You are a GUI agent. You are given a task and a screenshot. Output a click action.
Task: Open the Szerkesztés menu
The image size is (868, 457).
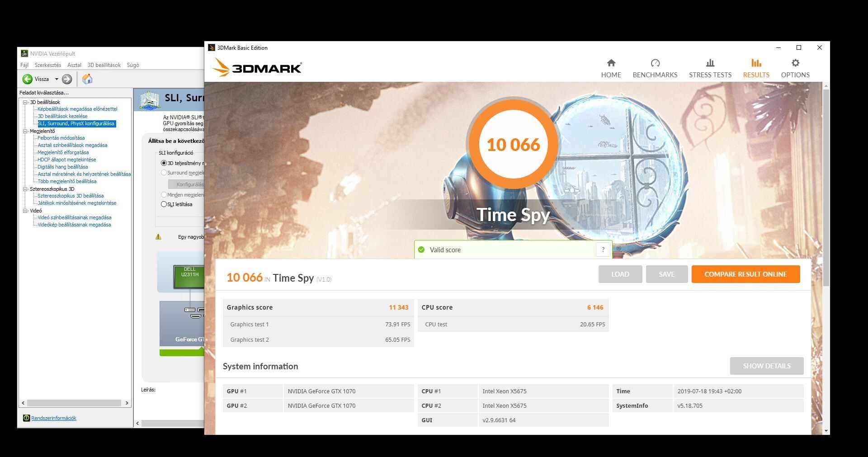click(x=47, y=65)
